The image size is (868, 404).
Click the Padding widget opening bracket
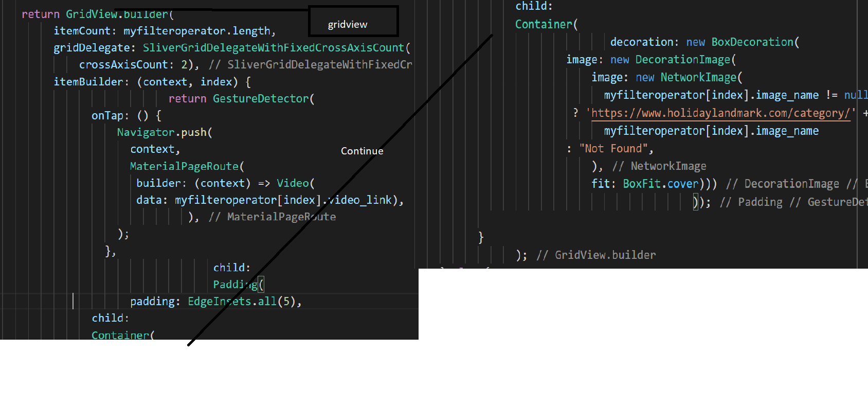(x=261, y=285)
